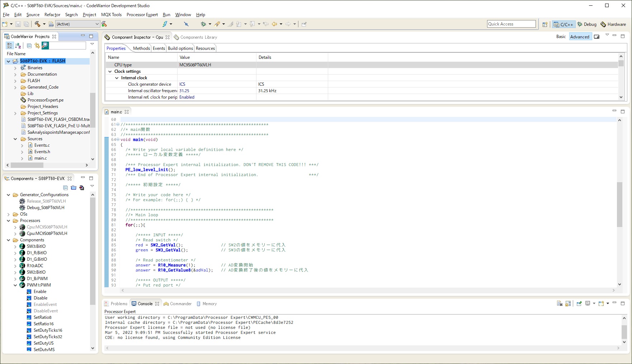Viewport: 632px width, 364px height.
Task: Open the dropdown arrow next to Build hammer
Action: (44, 24)
